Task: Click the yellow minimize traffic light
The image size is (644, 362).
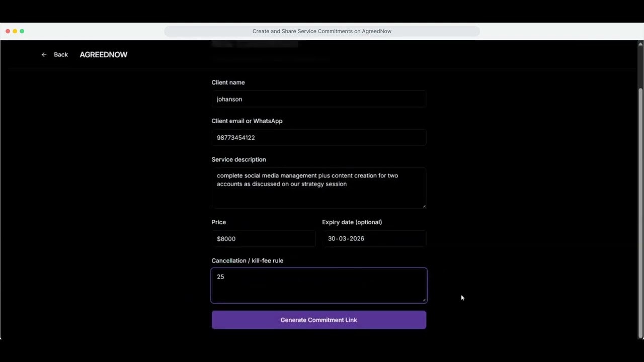Action: pos(15,31)
